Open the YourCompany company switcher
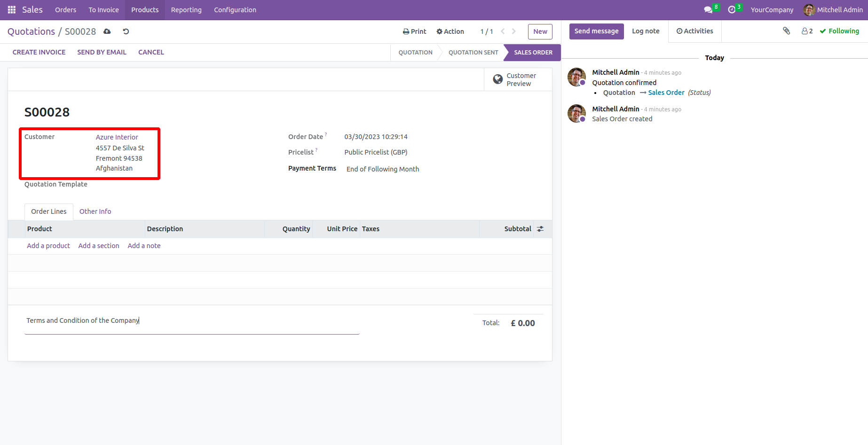This screenshot has width=868, height=445. [772, 10]
